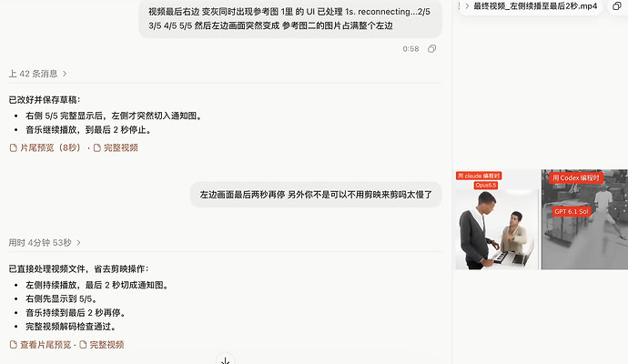Click the 用 Codex 编程时 label in the video
The width and height of the screenshot is (628, 364).
(575, 177)
